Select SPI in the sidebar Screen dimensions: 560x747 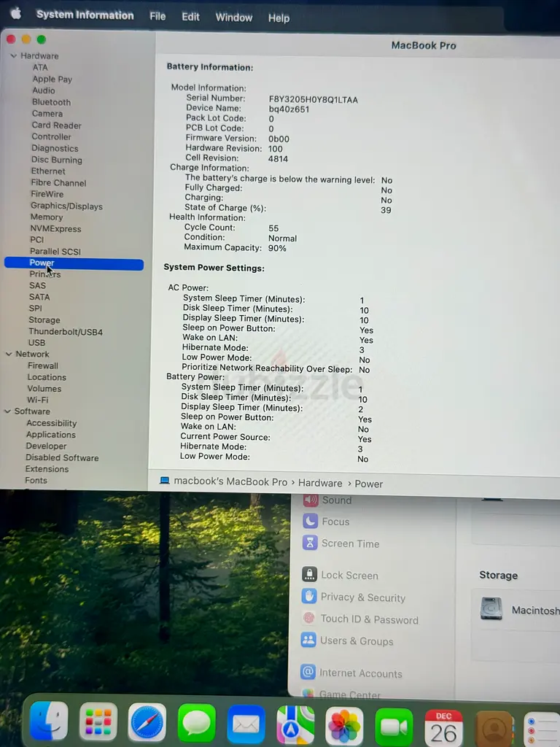click(35, 309)
